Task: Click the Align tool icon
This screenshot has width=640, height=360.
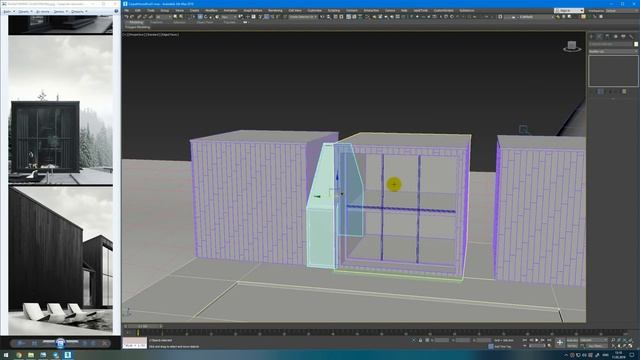Action: tap(328, 17)
